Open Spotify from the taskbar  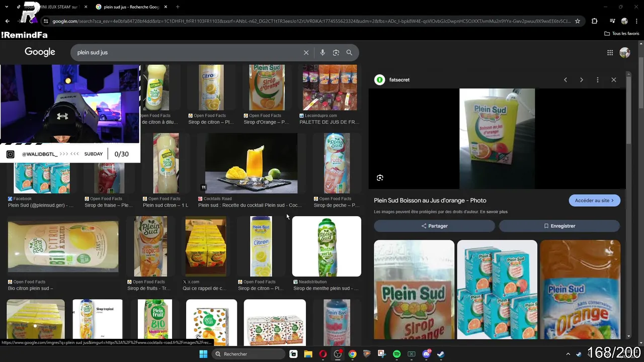tap(396, 354)
